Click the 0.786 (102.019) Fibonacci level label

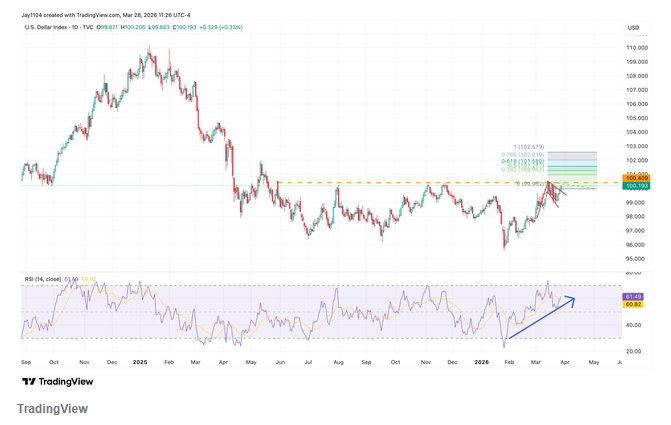point(523,155)
